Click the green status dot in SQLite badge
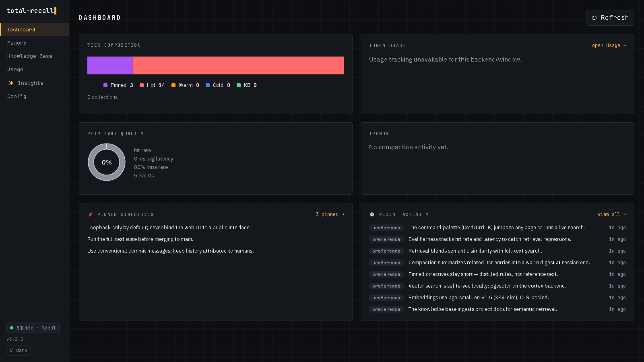This screenshot has width=644, height=362. (12, 328)
